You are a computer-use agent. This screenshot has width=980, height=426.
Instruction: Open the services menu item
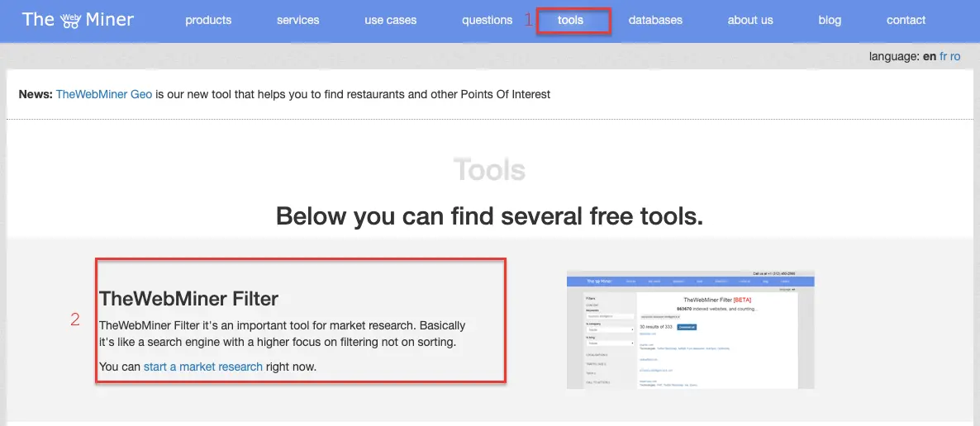(x=298, y=20)
